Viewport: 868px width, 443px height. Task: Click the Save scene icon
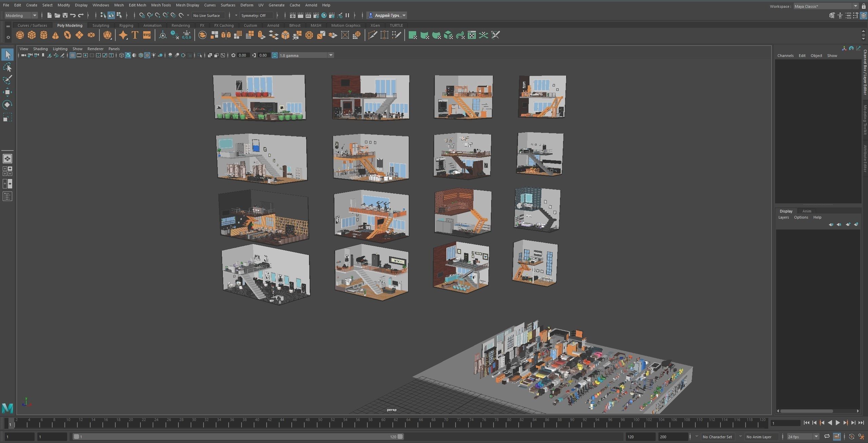65,15
